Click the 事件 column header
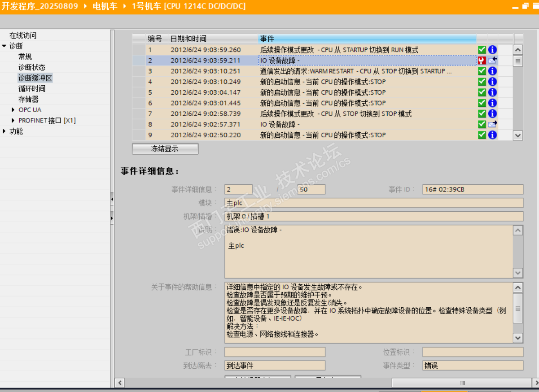 pyautogui.click(x=367, y=39)
